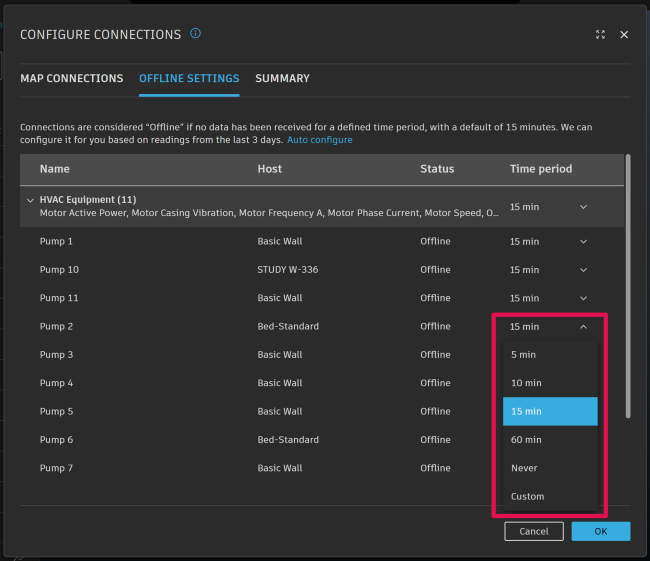The width and height of the screenshot is (650, 561).
Task: Close the Configure Connections dialog
Action: (x=624, y=34)
